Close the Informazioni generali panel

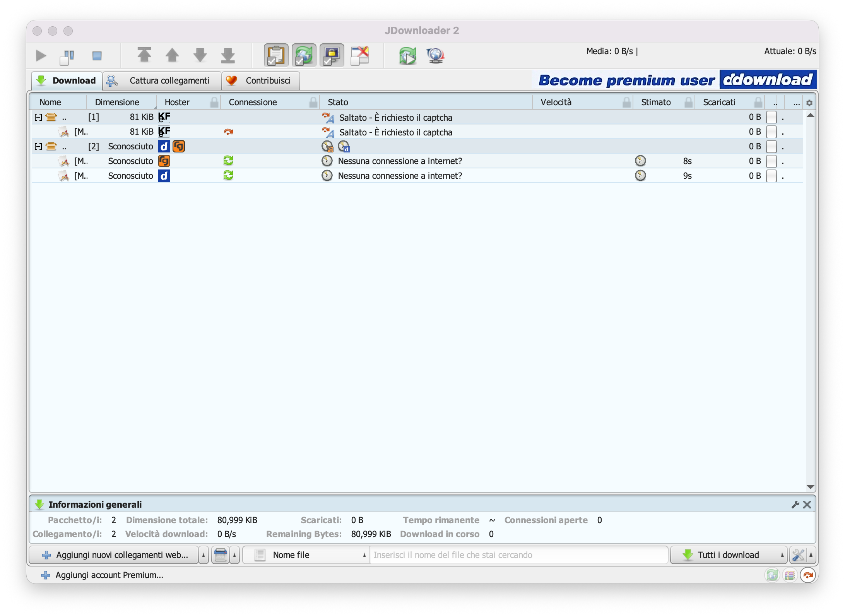point(807,505)
